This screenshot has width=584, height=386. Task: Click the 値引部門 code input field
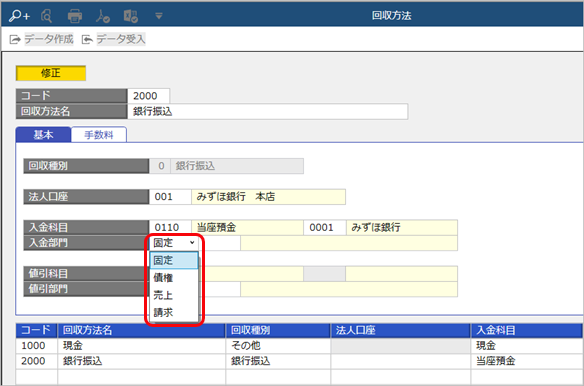220,289
